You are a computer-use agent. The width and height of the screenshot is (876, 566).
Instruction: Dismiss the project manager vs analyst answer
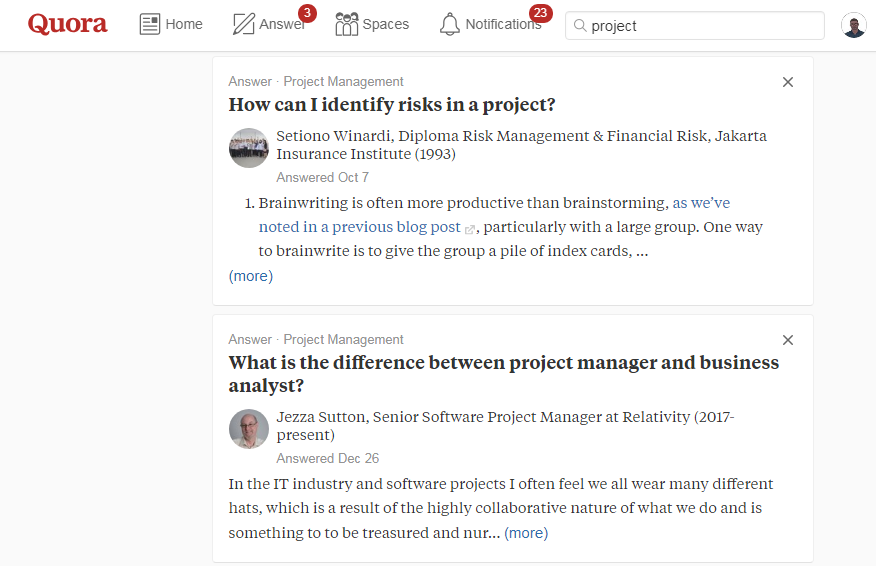coord(788,340)
